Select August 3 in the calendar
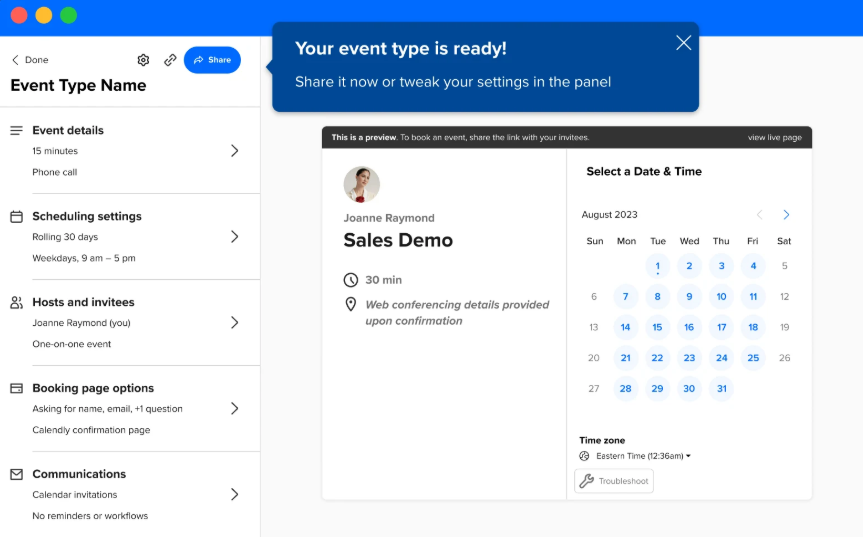Viewport: 863px width, 537px height. tap(721, 266)
